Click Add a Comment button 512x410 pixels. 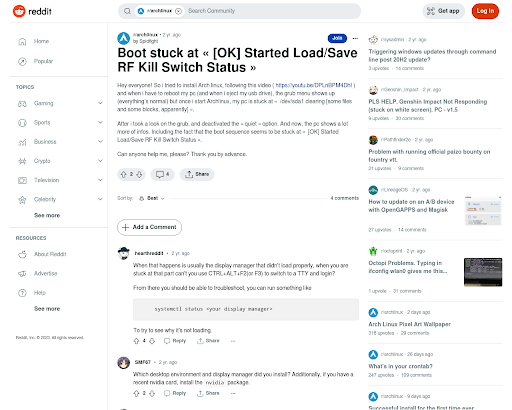tap(149, 227)
